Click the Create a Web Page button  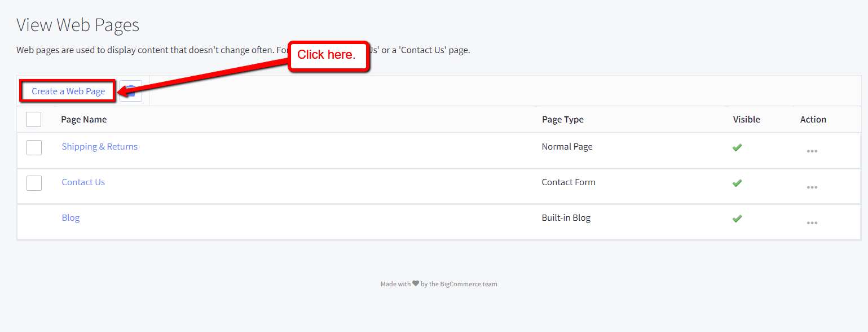click(x=67, y=90)
